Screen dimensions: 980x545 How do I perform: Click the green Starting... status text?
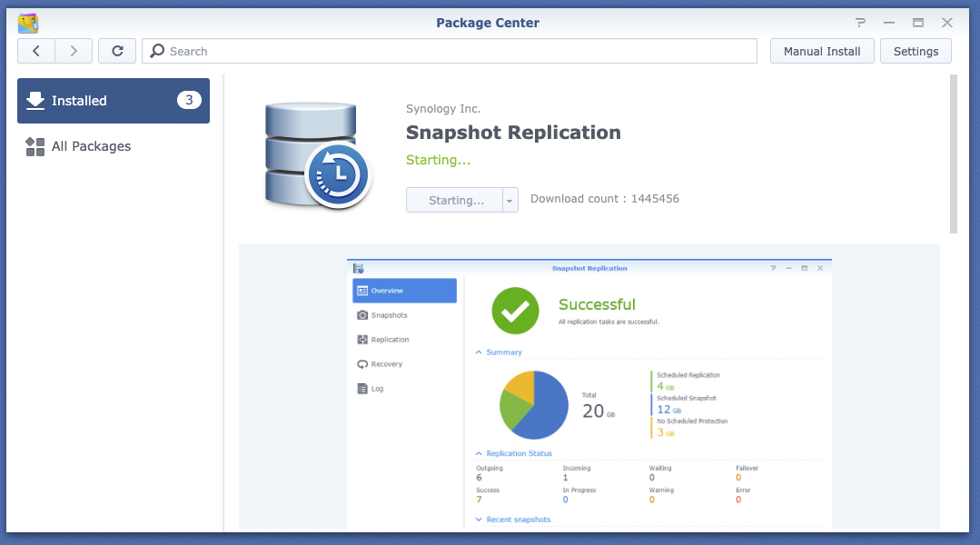click(438, 160)
